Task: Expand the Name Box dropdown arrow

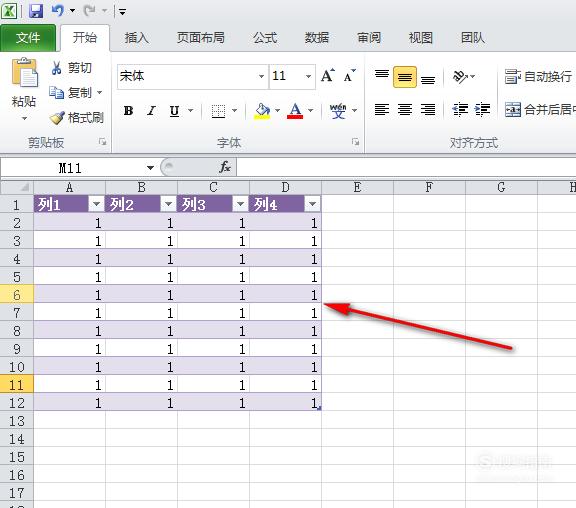Action: click(150, 168)
